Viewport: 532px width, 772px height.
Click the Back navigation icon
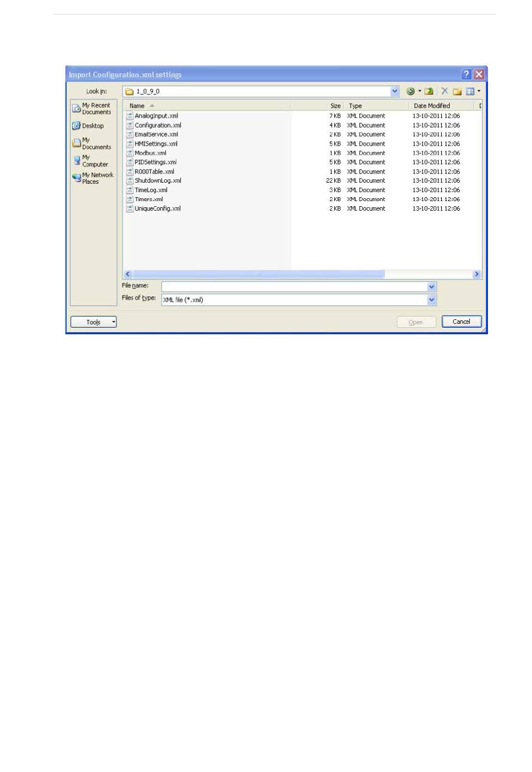[x=410, y=91]
